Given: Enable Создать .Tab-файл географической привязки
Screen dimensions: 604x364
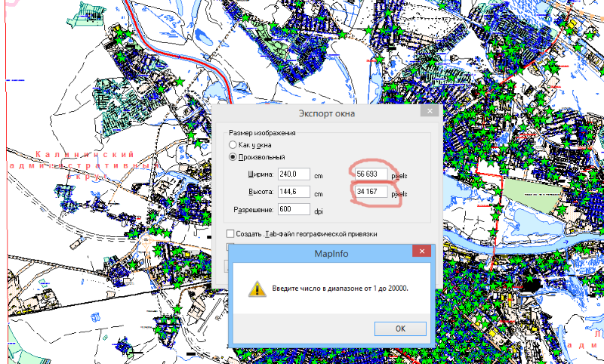Looking at the screenshot, I should (x=230, y=235).
